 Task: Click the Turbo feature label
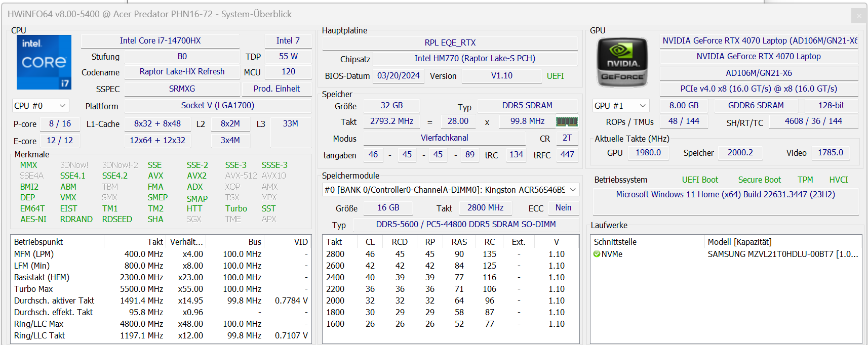click(x=236, y=208)
